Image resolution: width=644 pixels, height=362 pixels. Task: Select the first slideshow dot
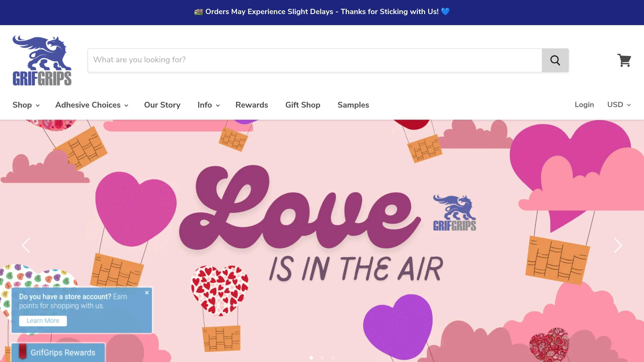311,357
